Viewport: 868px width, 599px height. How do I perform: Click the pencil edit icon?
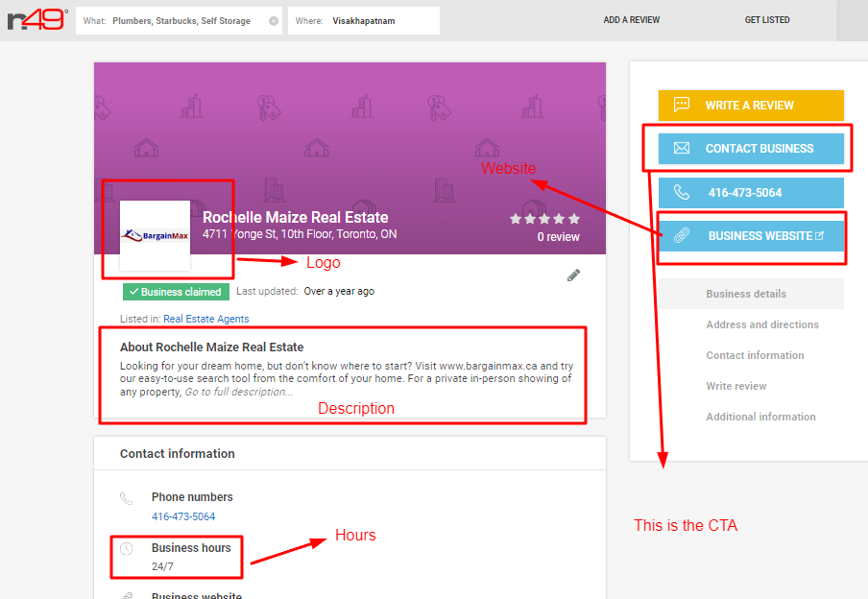tap(573, 276)
